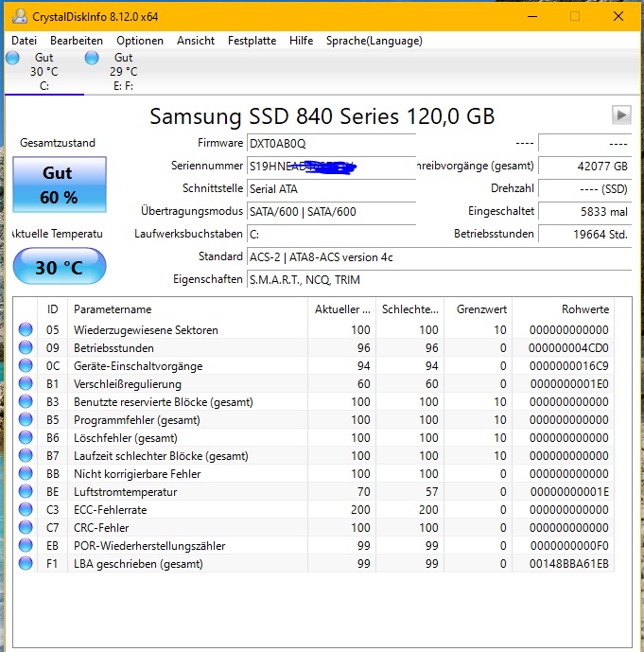644x652 pixels.
Task: Click the Firmware field DXT0AB0Q
Action: (x=331, y=144)
